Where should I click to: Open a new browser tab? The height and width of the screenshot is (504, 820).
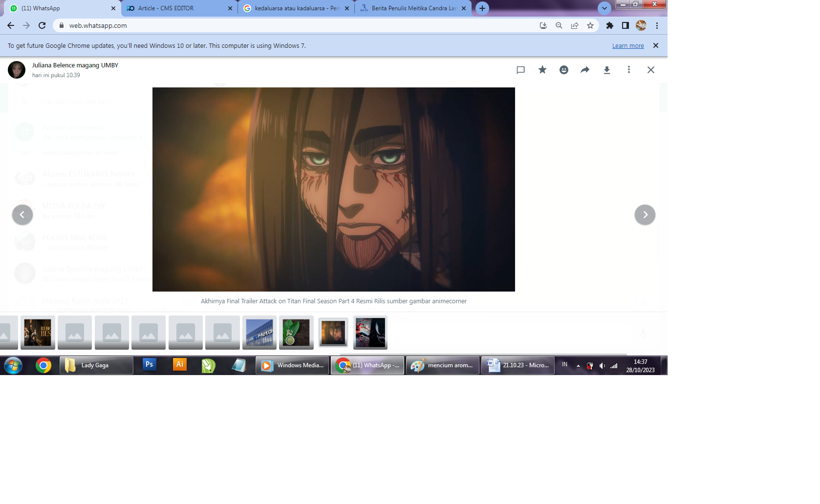click(482, 8)
